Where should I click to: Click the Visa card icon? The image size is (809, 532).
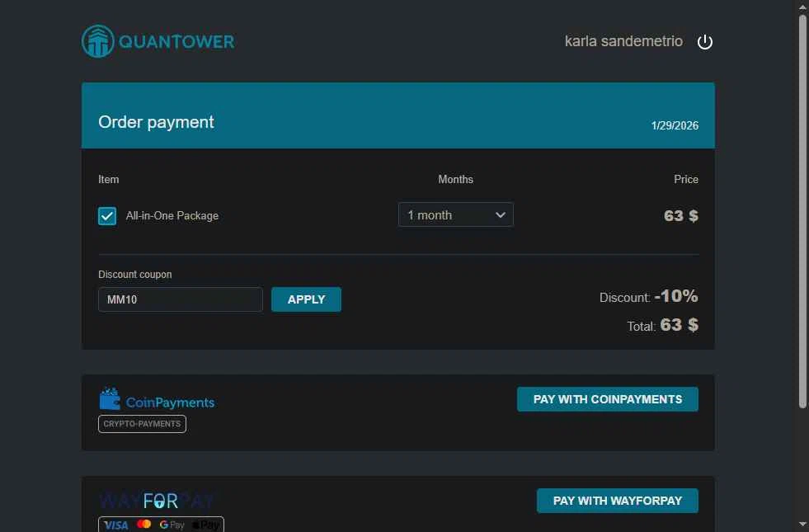pos(116,525)
